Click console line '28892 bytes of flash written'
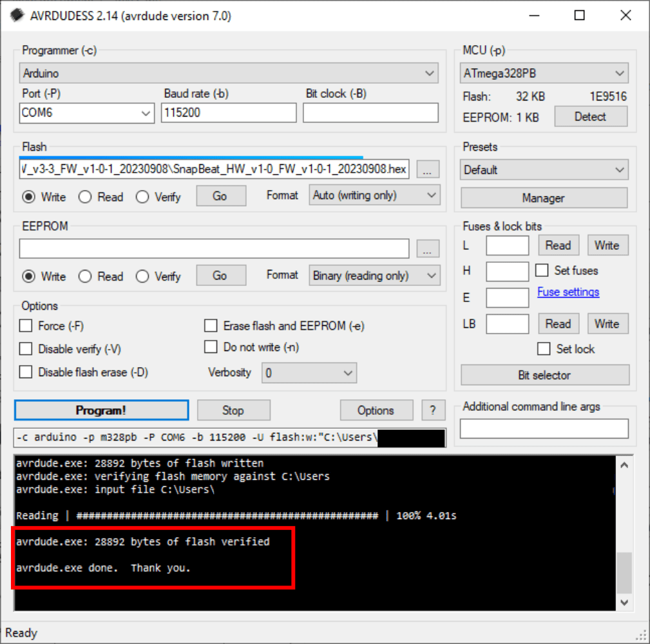The image size is (650, 644). pyautogui.click(x=179, y=463)
